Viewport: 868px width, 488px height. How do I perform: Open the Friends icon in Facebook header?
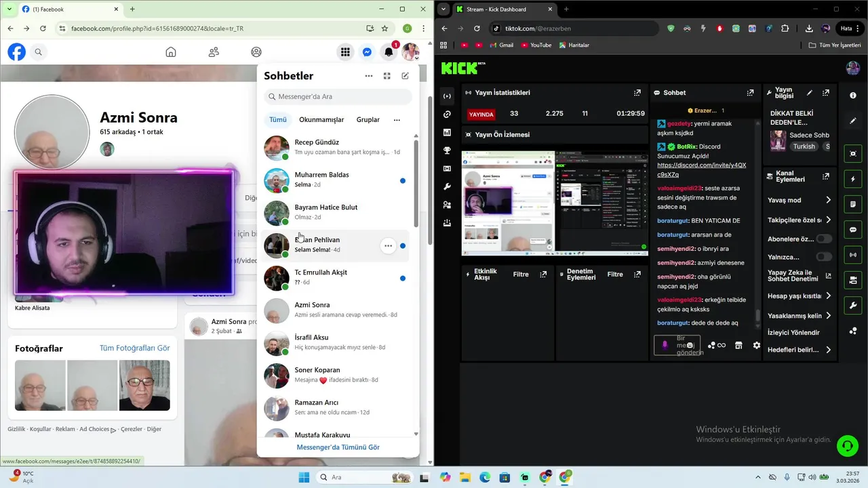tap(214, 52)
